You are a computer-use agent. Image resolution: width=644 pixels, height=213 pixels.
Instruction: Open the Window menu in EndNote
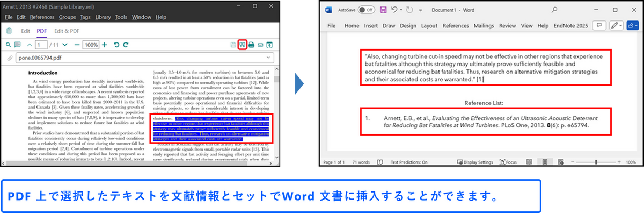pyautogui.click(x=142, y=17)
